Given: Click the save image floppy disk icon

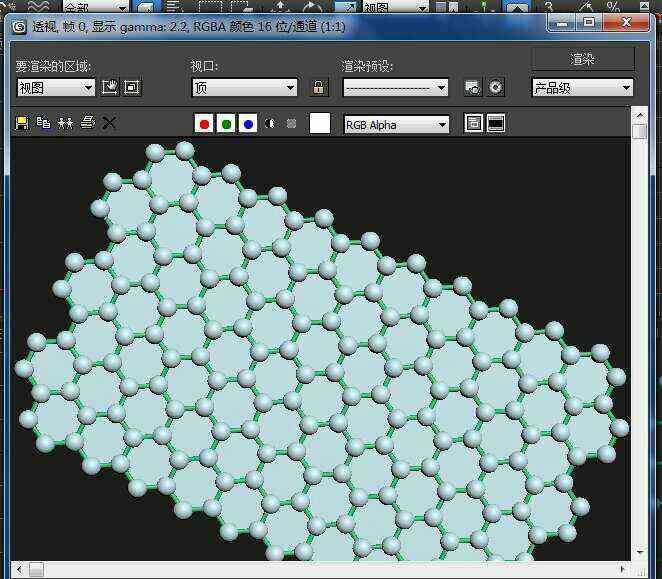Looking at the screenshot, I should pos(22,123).
